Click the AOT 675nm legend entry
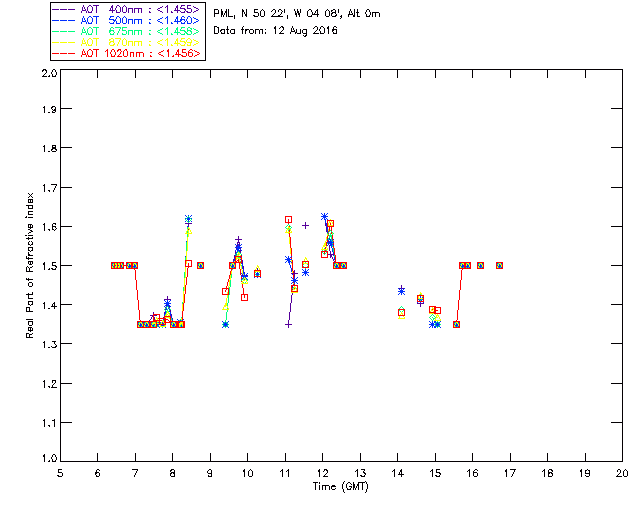This screenshot has width=640, height=512. point(127,31)
